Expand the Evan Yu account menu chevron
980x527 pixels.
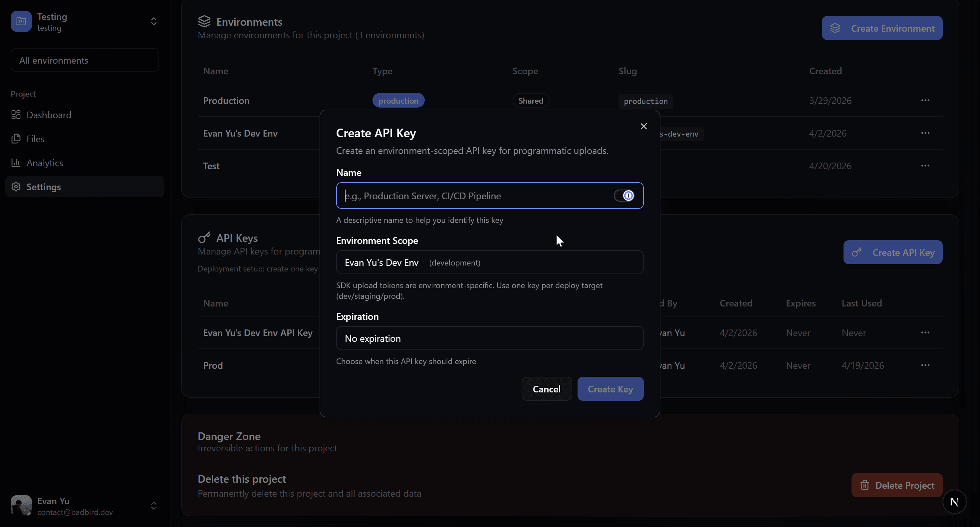coord(154,506)
